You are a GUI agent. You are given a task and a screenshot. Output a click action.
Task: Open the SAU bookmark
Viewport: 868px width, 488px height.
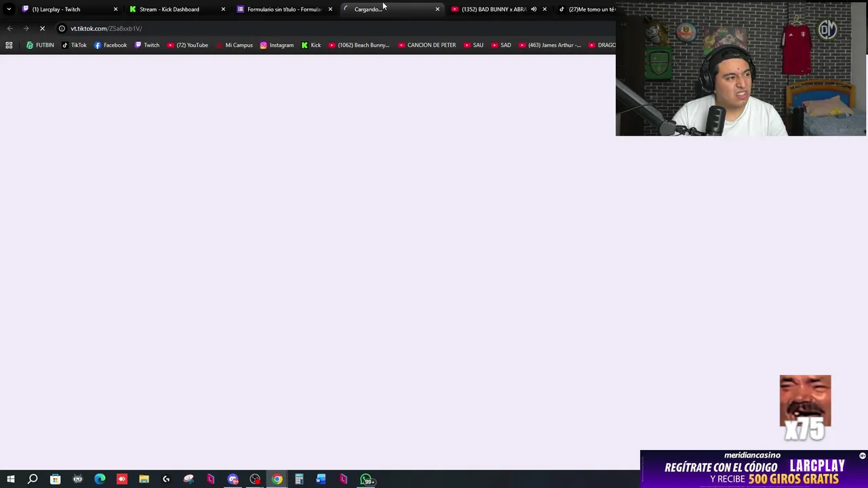coord(473,45)
